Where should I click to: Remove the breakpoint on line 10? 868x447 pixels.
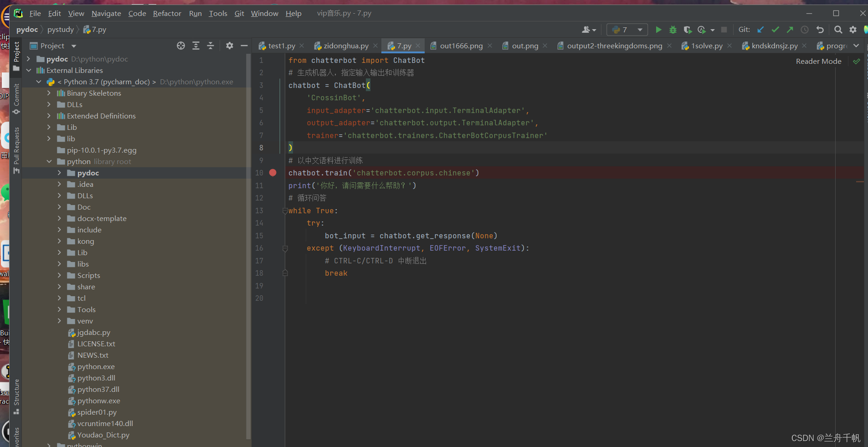tap(273, 173)
